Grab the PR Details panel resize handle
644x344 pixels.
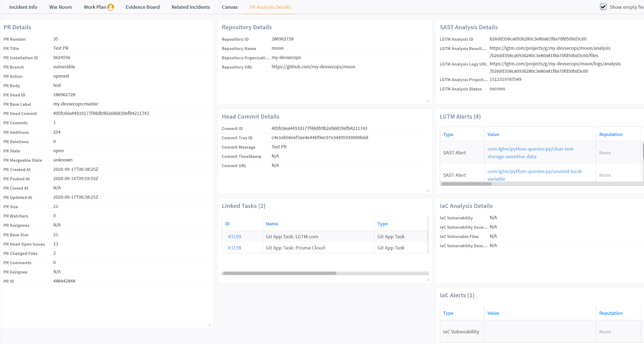tap(210, 325)
